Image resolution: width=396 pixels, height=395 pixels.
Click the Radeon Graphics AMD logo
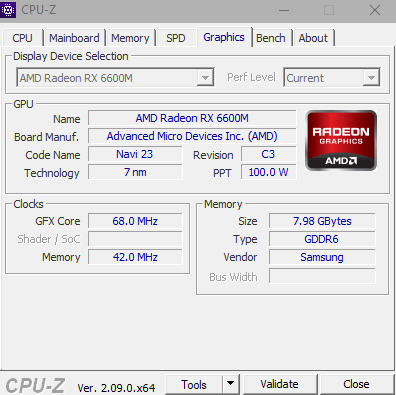[341, 140]
